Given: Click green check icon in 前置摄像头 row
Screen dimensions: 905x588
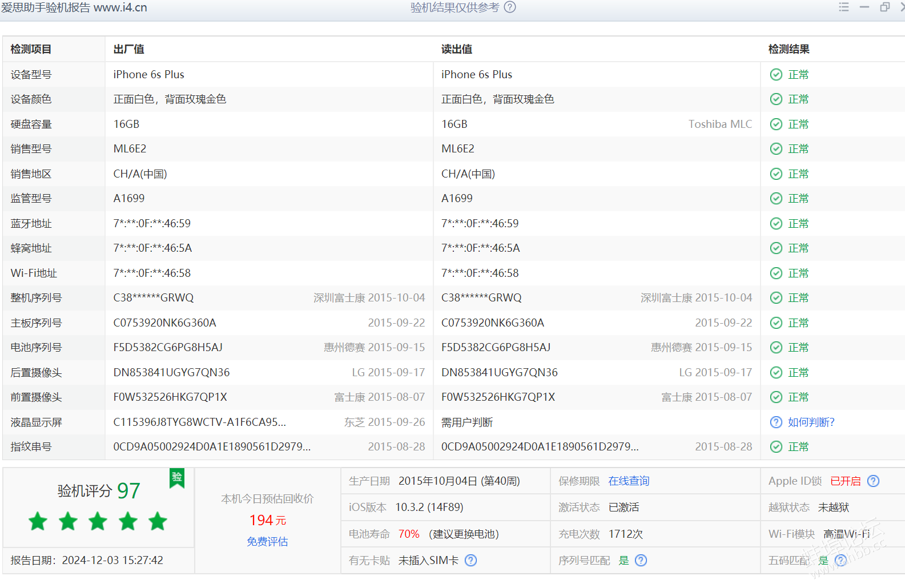Looking at the screenshot, I should [776, 397].
